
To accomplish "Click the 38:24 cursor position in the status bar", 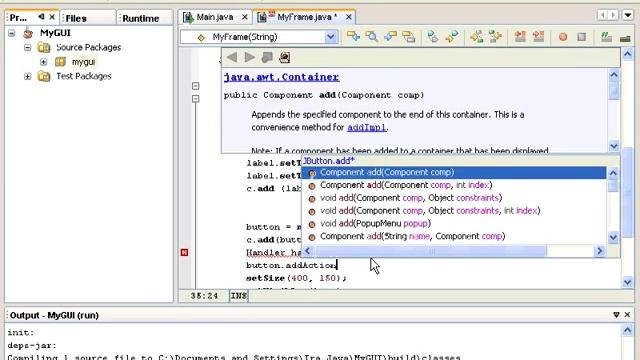I will pyautogui.click(x=204, y=296).
